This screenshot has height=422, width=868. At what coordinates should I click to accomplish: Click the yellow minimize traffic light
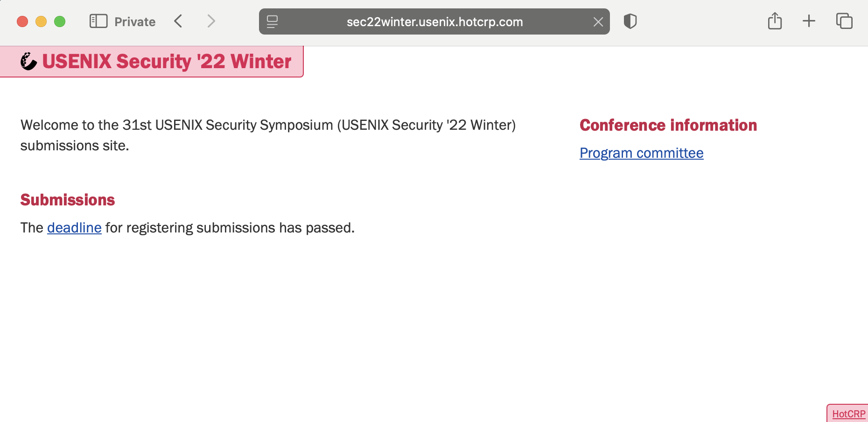pos(41,21)
